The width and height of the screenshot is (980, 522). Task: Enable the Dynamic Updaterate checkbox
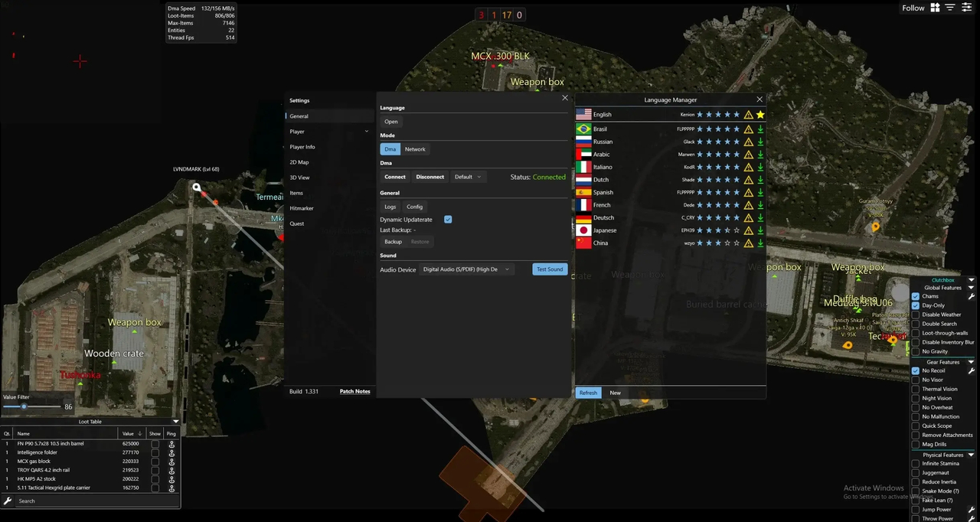(x=448, y=220)
